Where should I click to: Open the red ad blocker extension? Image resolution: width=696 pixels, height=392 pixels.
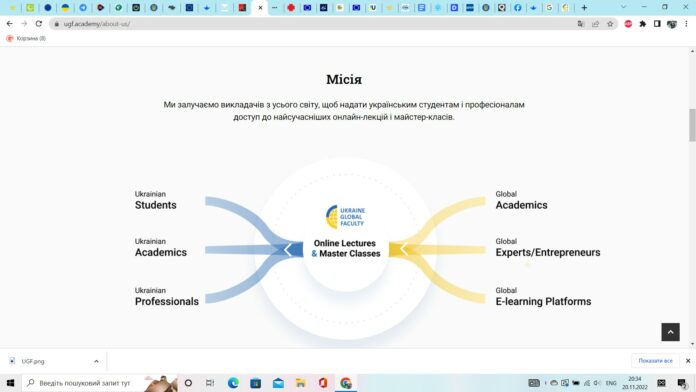[x=628, y=24]
